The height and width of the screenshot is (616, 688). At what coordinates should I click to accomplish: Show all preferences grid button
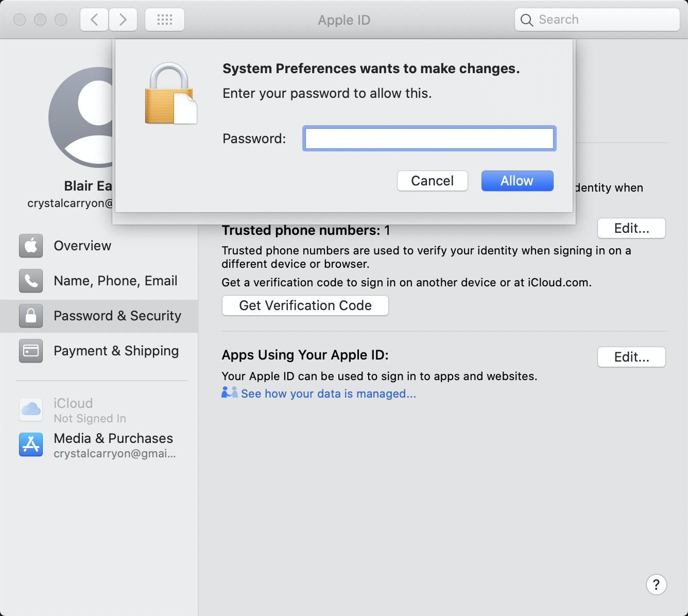pyautogui.click(x=165, y=20)
